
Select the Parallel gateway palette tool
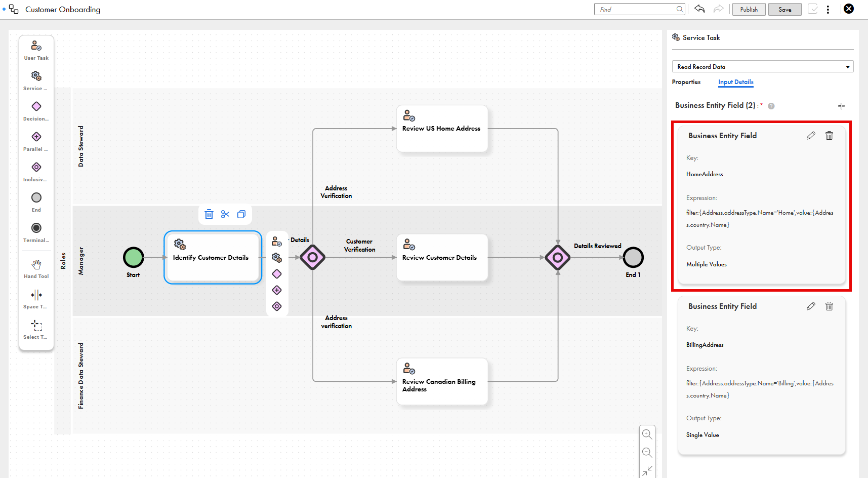pyautogui.click(x=36, y=141)
